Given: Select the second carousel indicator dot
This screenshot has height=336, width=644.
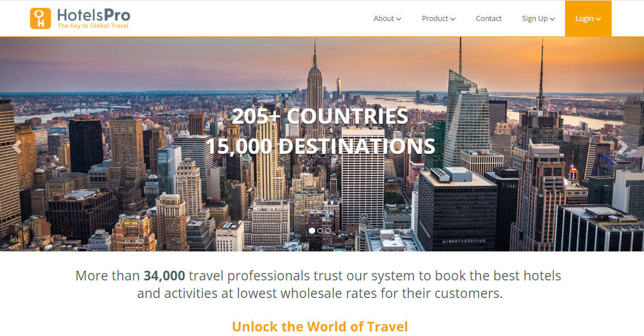Looking at the screenshot, I should [x=320, y=230].
